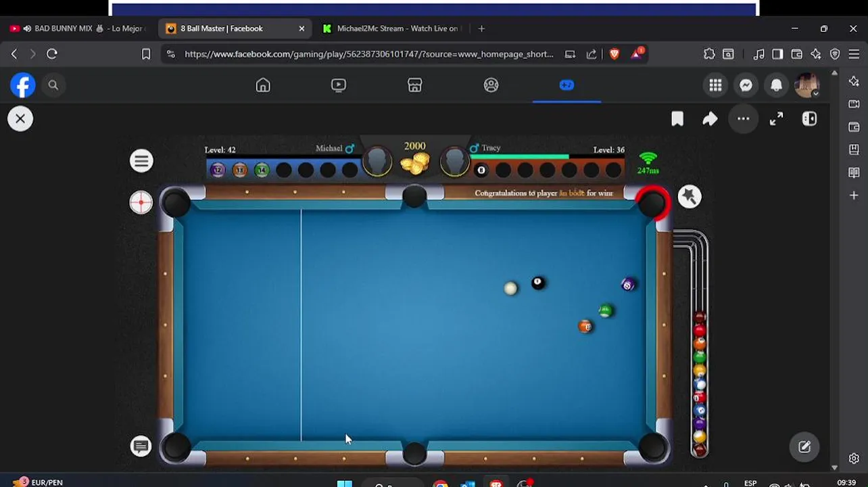The image size is (868, 487).
Task: Click the taskbar clock 09:39
Action: tap(846, 482)
